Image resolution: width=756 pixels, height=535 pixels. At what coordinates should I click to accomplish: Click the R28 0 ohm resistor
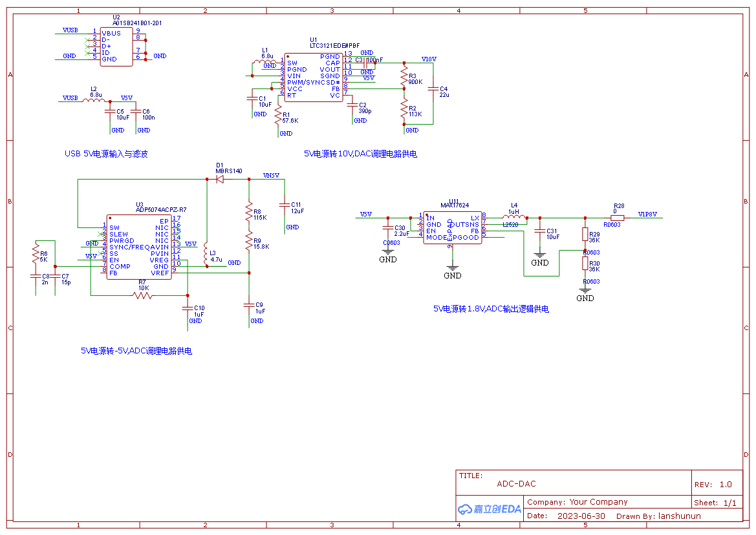[x=617, y=218]
